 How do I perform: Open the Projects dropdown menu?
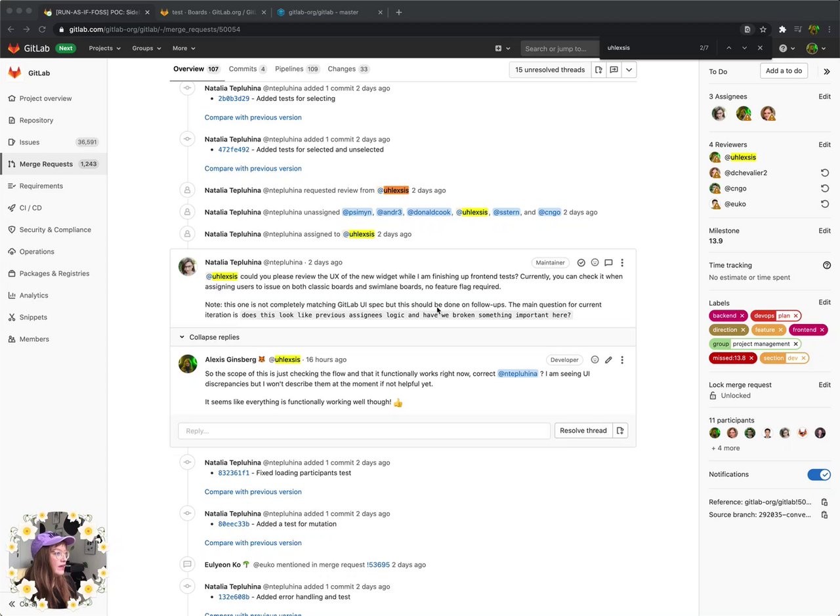pos(105,48)
